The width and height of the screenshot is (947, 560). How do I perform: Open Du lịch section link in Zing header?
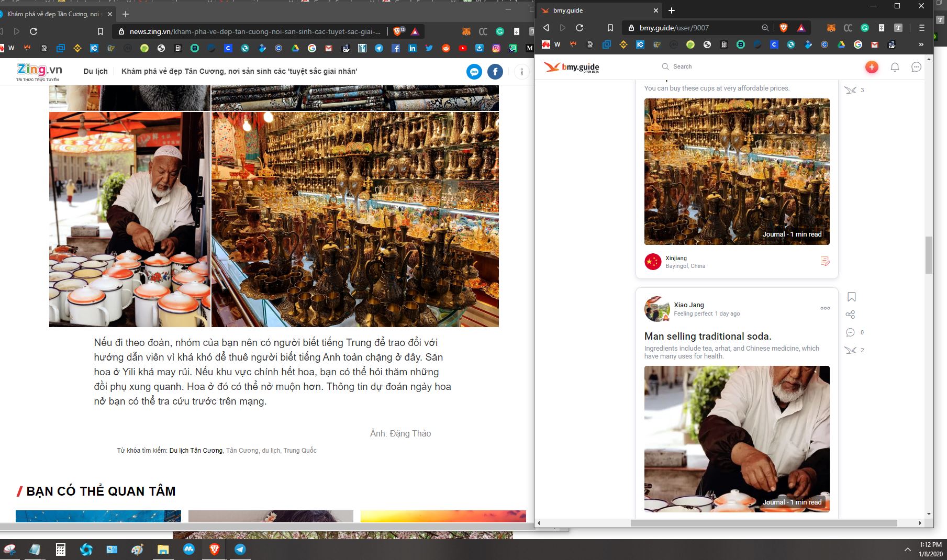pos(95,71)
